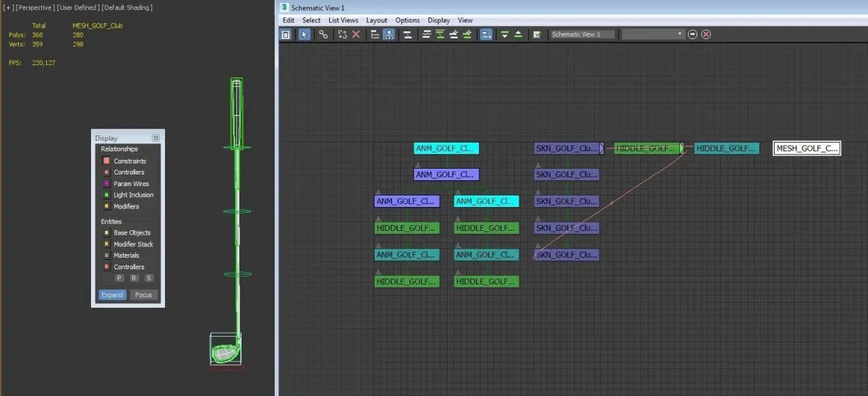The width and height of the screenshot is (868, 396).
Task: Select teal HIDDLE_GOLF node beside MESH_GOLF node
Action: click(727, 148)
